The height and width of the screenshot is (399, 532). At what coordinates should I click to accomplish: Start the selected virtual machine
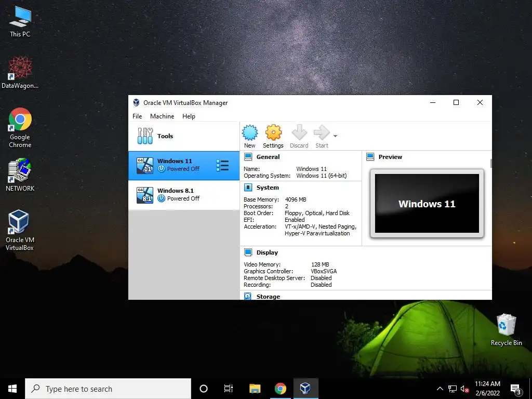(x=322, y=136)
